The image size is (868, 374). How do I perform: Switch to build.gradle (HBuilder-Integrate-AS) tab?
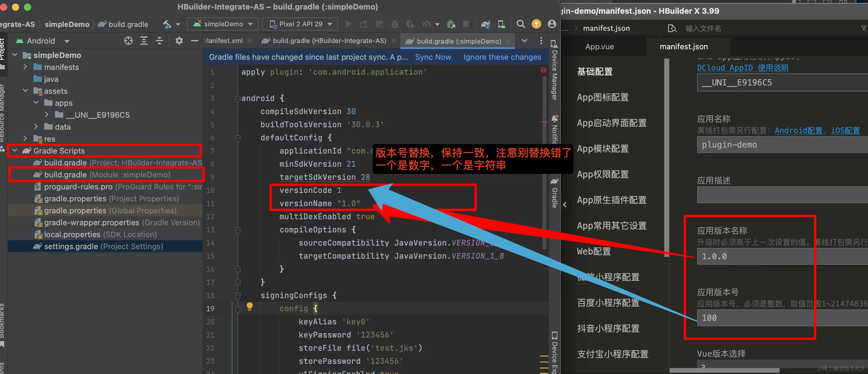[329, 41]
